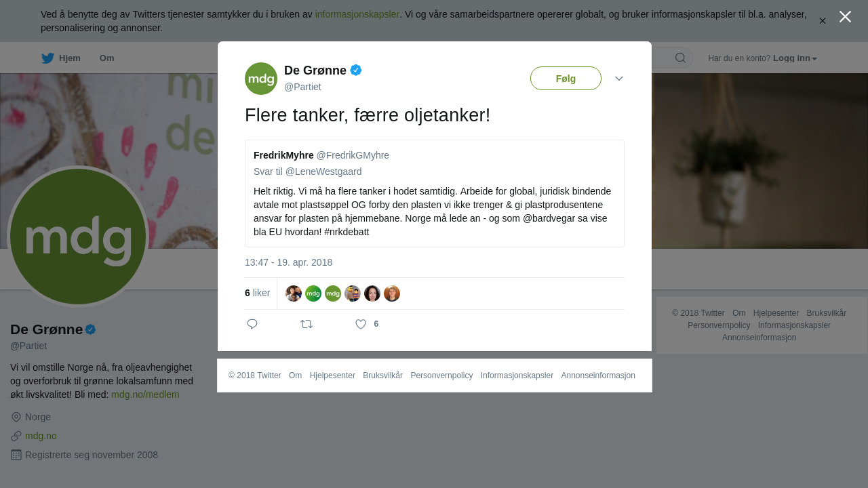Like the tweet with the heart icon

(x=361, y=324)
